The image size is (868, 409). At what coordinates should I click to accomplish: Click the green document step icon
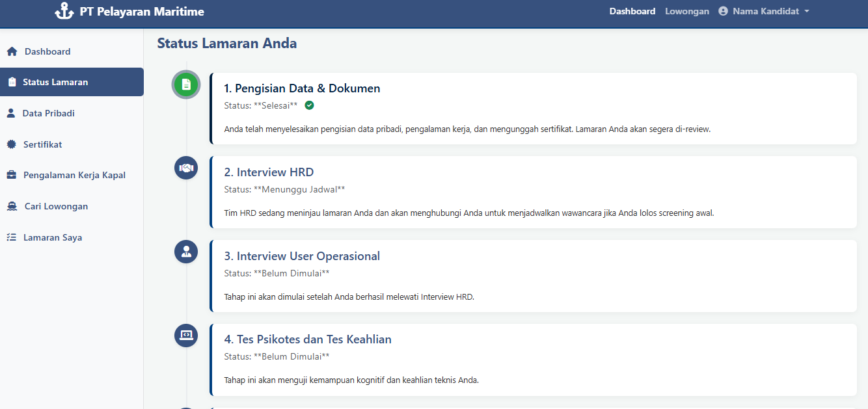(x=186, y=85)
